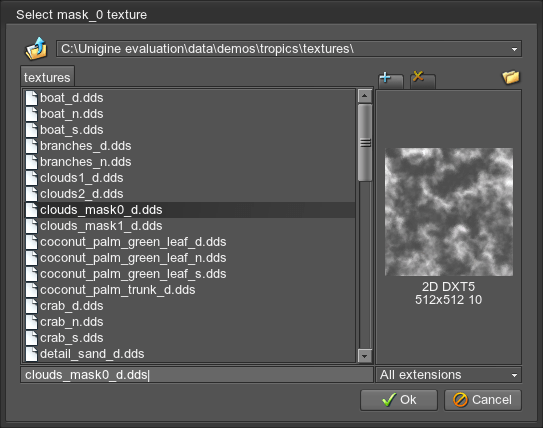Image resolution: width=543 pixels, height=428 pixels.
Task: Click the cloud texture preview thumbnail
Action: [x=449, y=212]
